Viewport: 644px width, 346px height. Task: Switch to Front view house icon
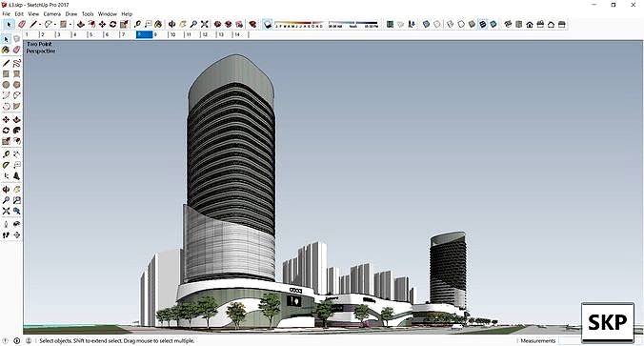[530, 25]
